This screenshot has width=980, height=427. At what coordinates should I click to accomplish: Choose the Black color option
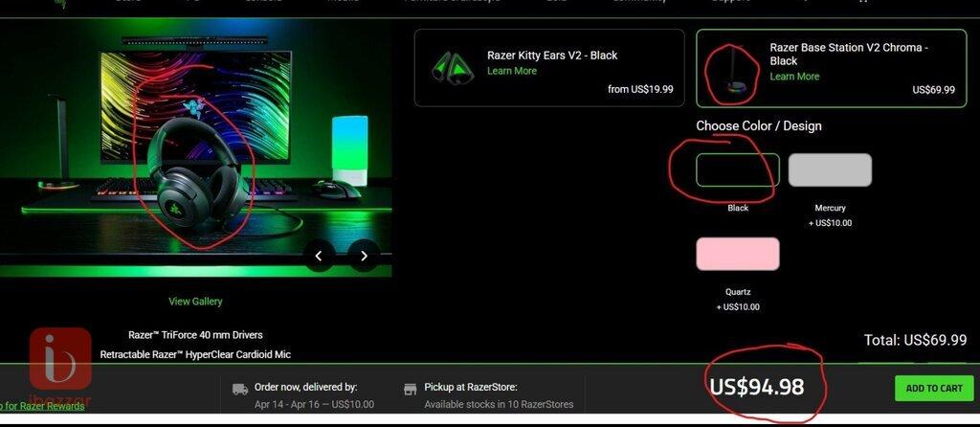(738, 170)
